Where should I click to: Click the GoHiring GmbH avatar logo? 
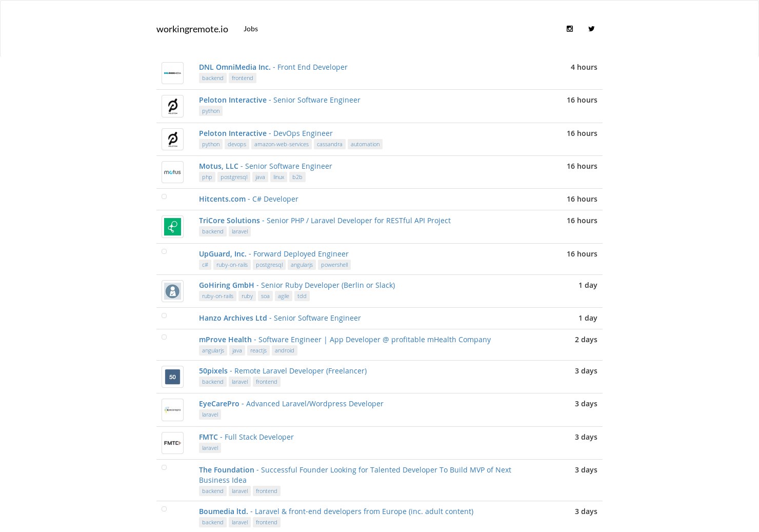click(x=172, y=291)
